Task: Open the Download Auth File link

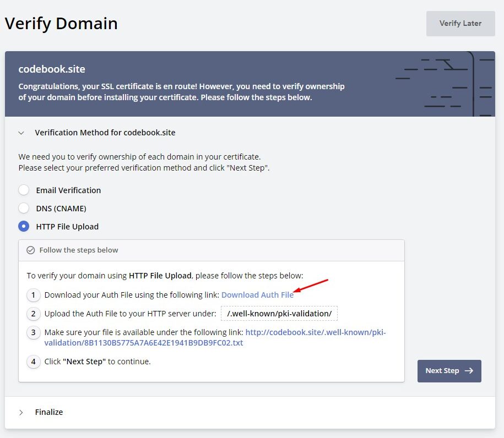Action: click(257, 295)
